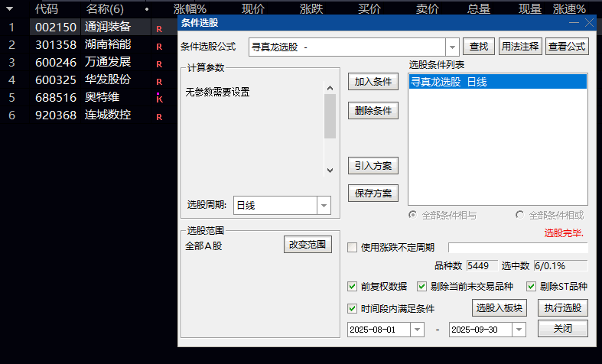Click 删除条件 button
The width and height of the screenshot is (602, 364).
(373, 111)
